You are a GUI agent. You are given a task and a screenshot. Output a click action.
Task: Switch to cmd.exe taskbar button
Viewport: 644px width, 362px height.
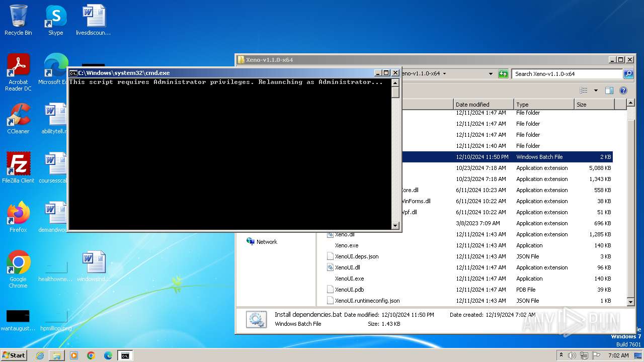(x=125, y=355)
